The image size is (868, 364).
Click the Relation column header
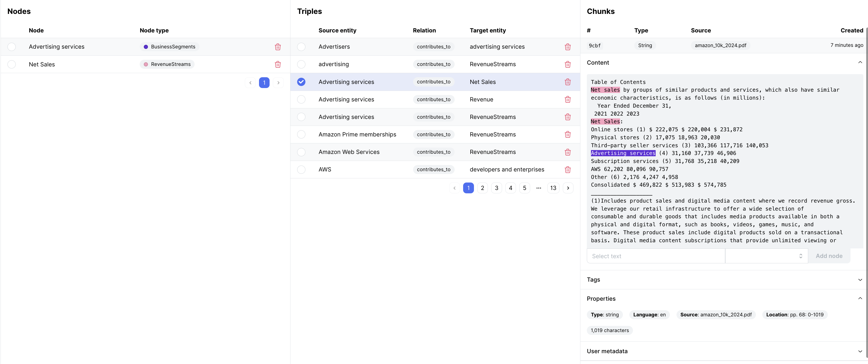coord(424,30)
